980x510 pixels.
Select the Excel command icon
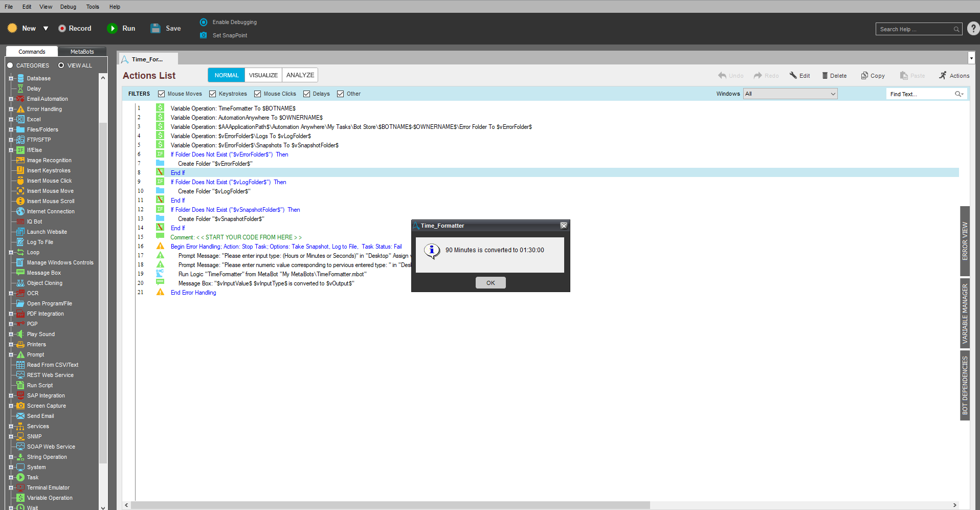20,119
